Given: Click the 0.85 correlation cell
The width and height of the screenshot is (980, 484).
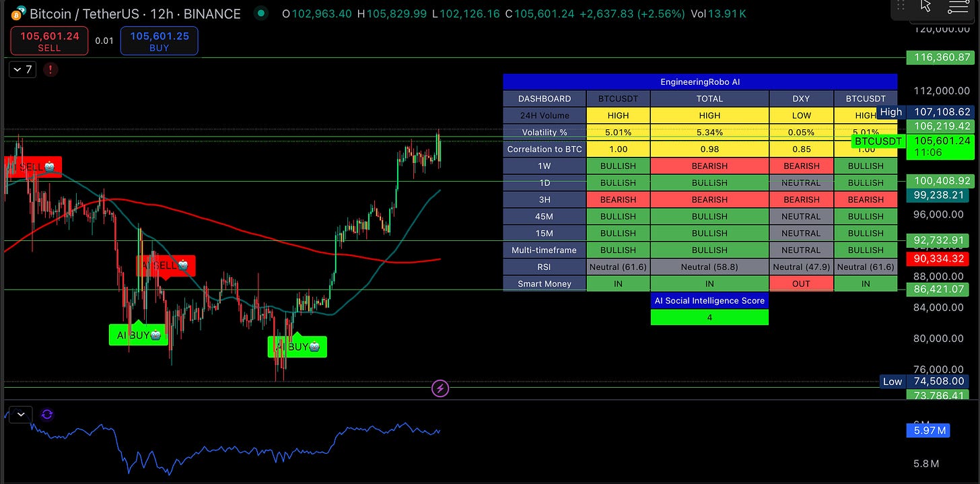Looking at the screenshot, I should click(801, 149).
